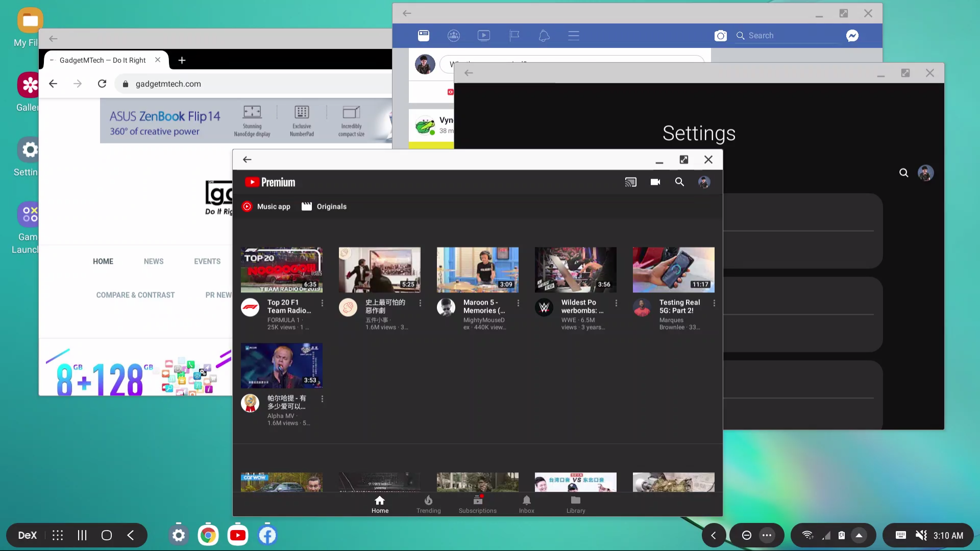
Task: Open Facebook Pages flag icon
Action: (514, 36)
